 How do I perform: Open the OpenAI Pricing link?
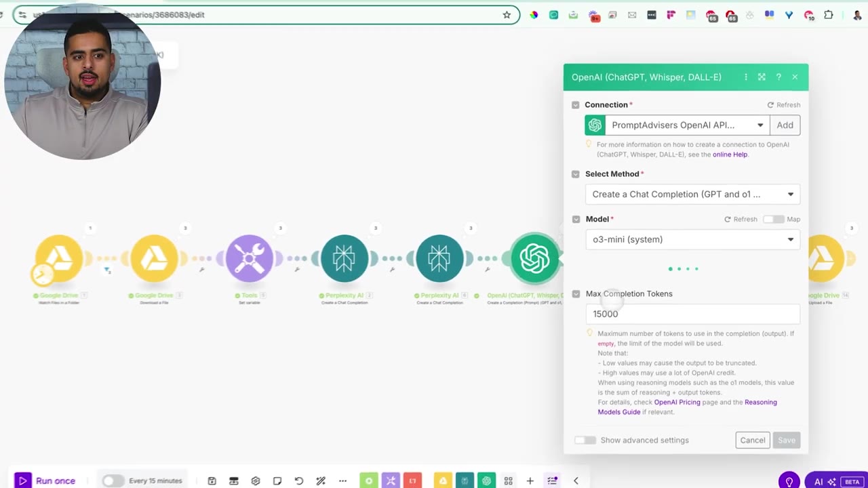coord(677,402)
